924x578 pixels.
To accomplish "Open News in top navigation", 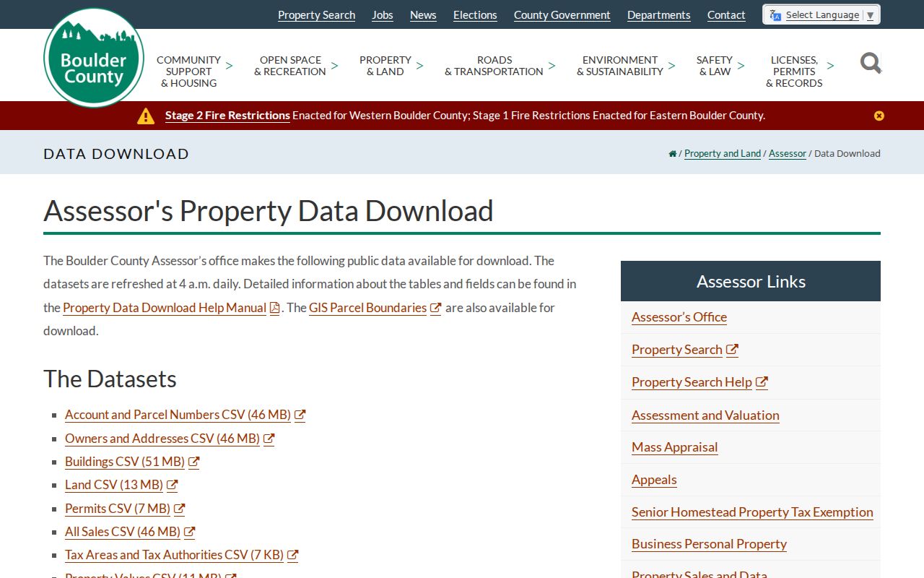I will [x=423, y=15].
